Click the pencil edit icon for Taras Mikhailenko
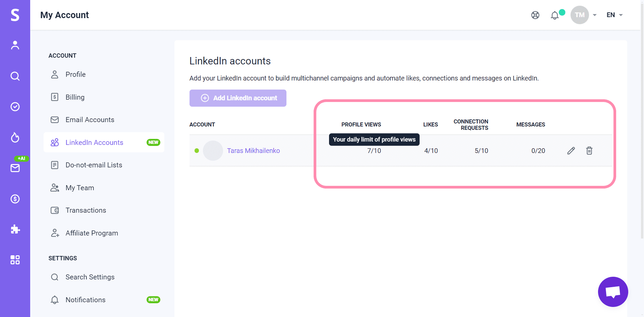The height and width of the screenshot is (317, 644). tap(571, 151)
